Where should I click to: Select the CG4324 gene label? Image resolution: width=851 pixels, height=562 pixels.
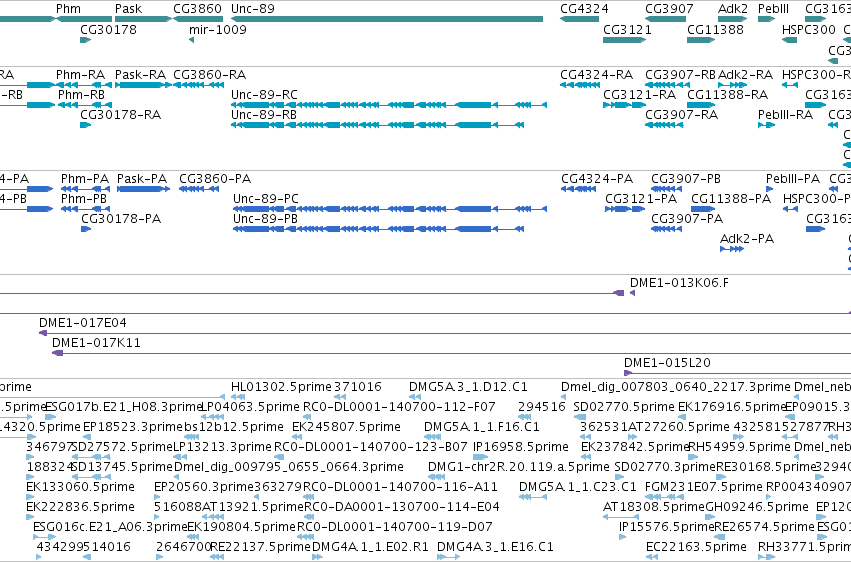(x=585, y=9)
